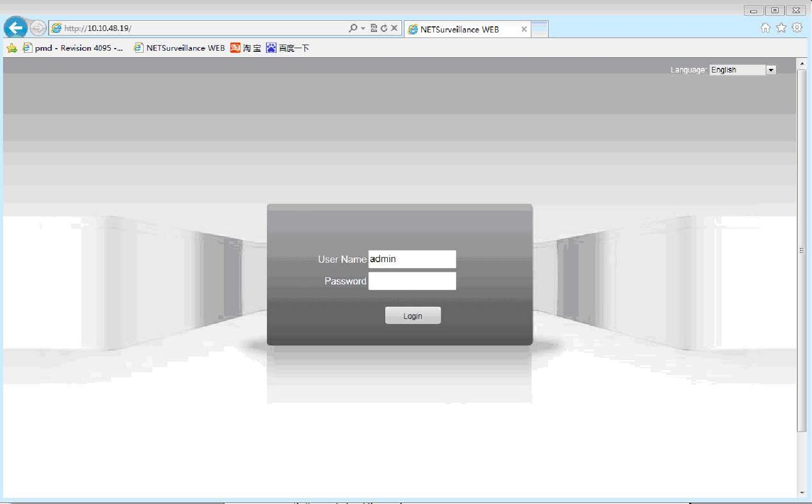Click the scrollbar up arrow

click(802, 63)
